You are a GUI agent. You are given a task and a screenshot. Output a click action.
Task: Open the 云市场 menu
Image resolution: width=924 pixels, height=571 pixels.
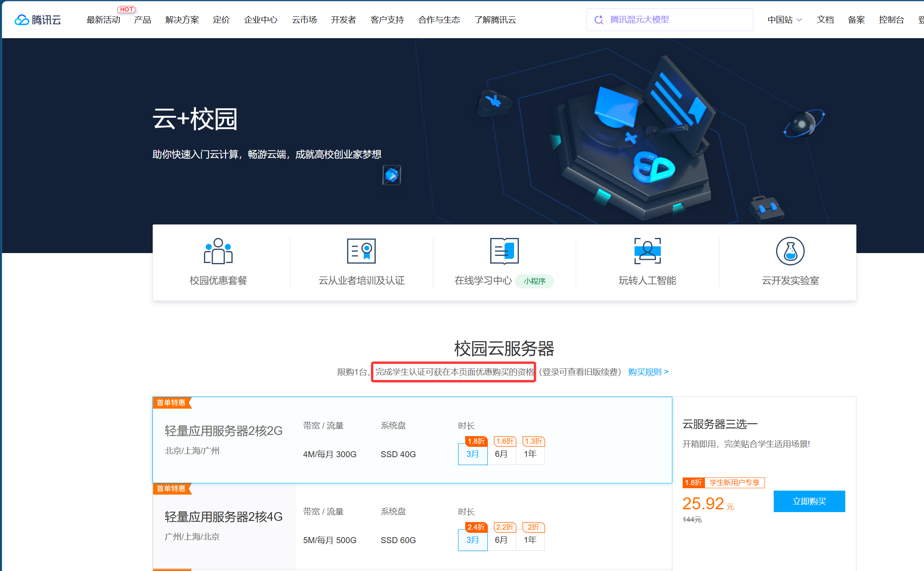click(x=304, y=20)
